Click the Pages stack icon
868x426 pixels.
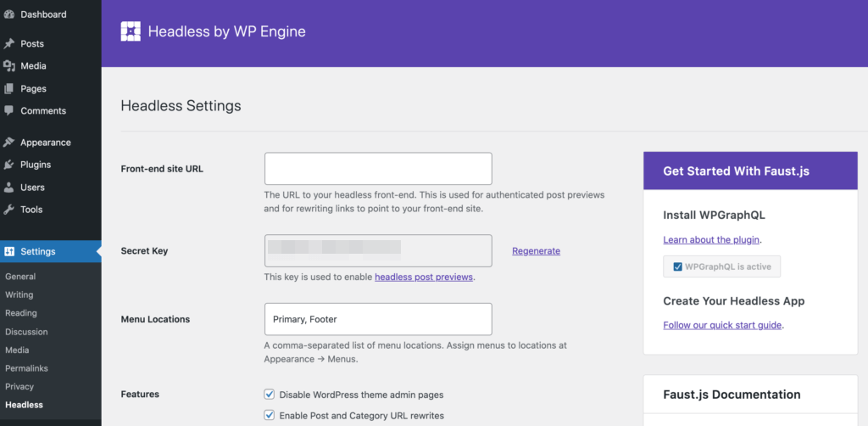(x=8, y=88)
